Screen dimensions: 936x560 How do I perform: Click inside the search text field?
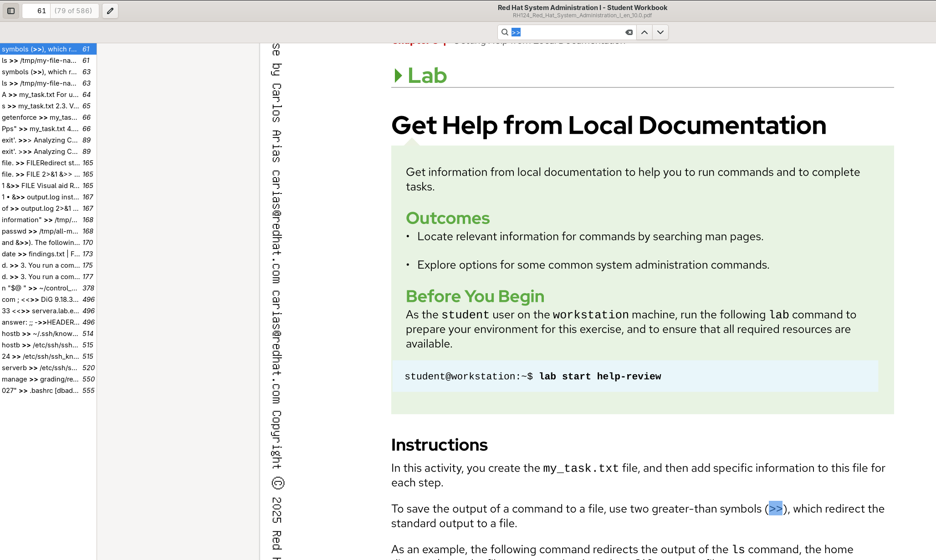569,32
